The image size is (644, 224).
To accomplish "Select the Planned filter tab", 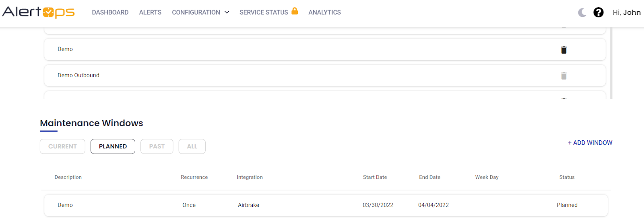I will click(x=113, y=146).
